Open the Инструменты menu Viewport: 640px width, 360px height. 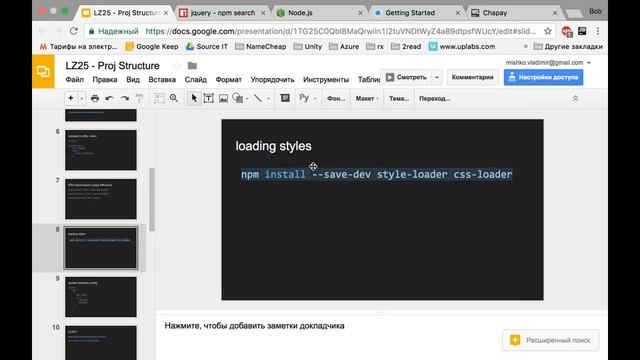[x=326, y=80]
